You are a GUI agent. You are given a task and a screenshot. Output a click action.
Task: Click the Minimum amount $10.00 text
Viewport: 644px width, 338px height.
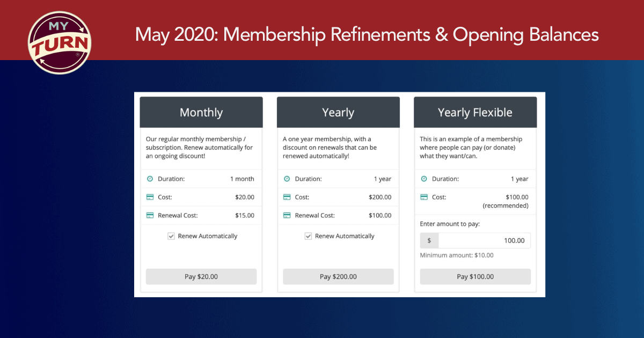[456, 255]
